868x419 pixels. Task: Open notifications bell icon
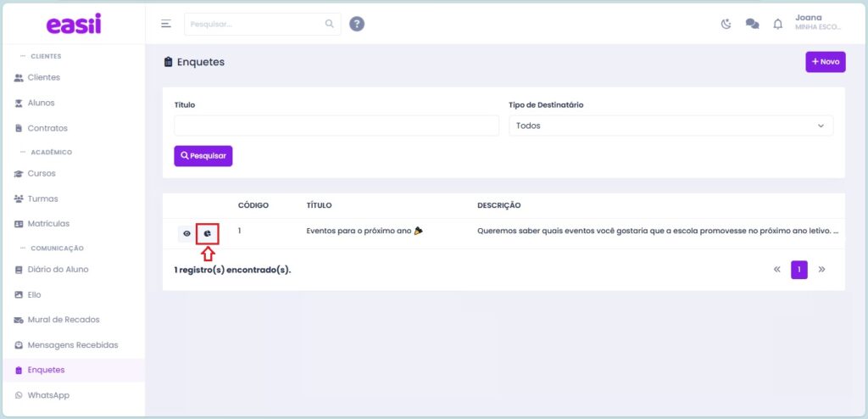[777, 24]
